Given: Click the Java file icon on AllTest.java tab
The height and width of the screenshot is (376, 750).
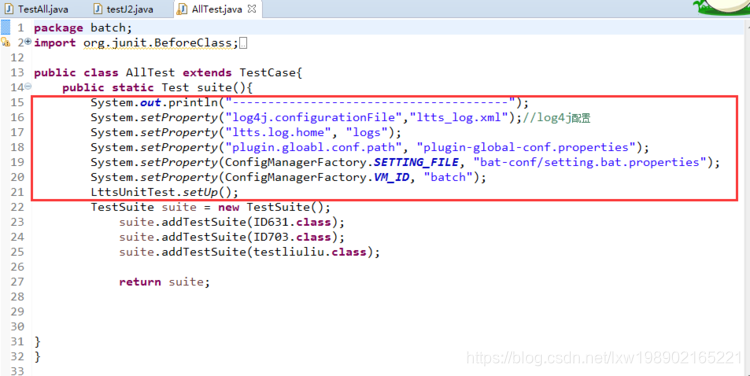Looking at the screenshot, I should click(x=182, y=9).
